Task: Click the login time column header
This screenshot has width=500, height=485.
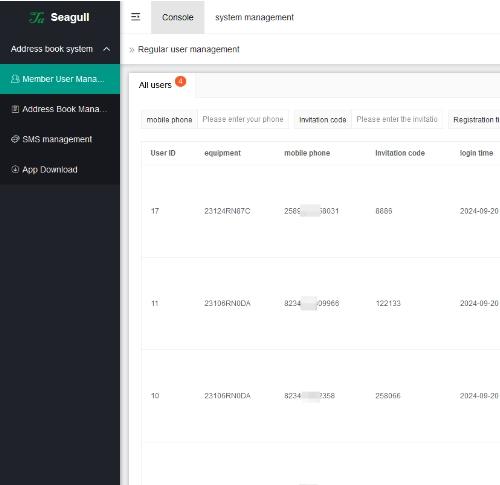Action: tap(476, 153)
